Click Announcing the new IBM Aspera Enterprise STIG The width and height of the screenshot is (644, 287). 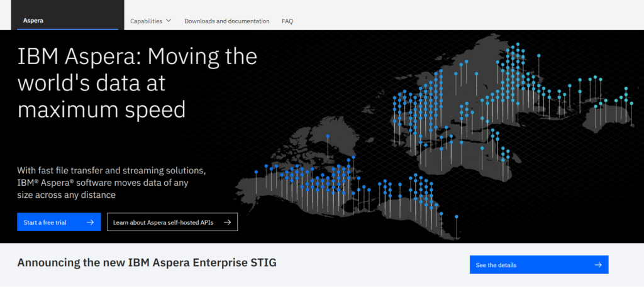pos(147,263)
